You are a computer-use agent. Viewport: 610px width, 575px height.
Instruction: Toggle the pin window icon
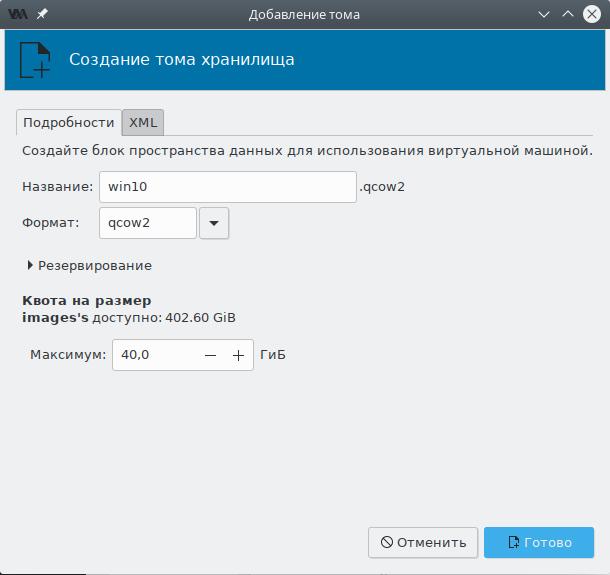(42, 14)
